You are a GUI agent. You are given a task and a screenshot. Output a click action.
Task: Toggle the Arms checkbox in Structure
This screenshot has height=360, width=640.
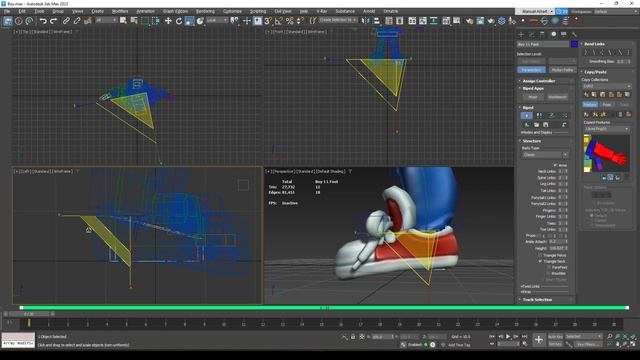click(555, 165)
